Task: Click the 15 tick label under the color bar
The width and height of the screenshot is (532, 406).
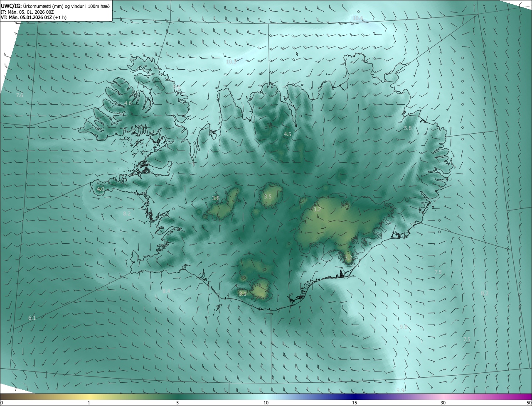Action: point(355,403)
